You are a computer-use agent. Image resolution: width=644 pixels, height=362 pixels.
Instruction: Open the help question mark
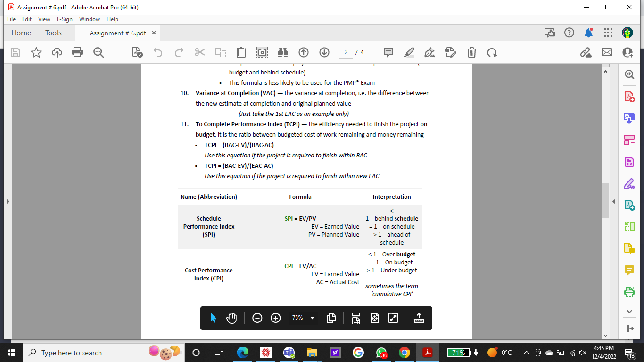coord(570,33)
